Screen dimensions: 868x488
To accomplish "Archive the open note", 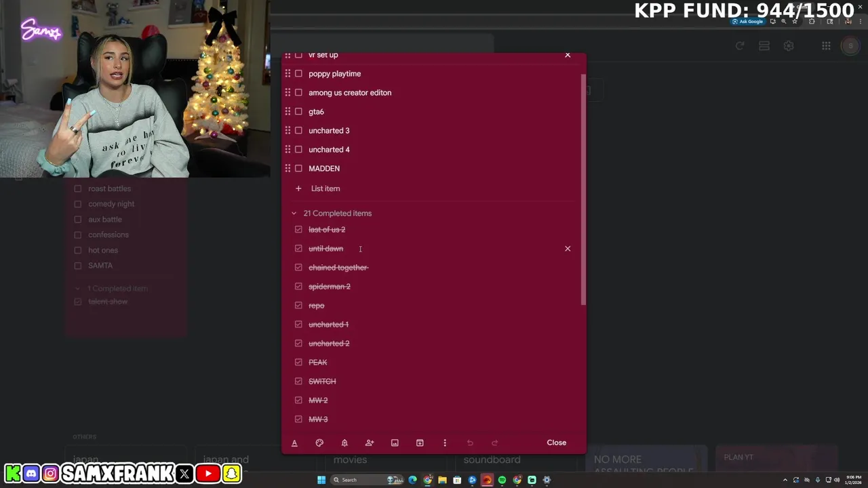I will click(420, 443).
